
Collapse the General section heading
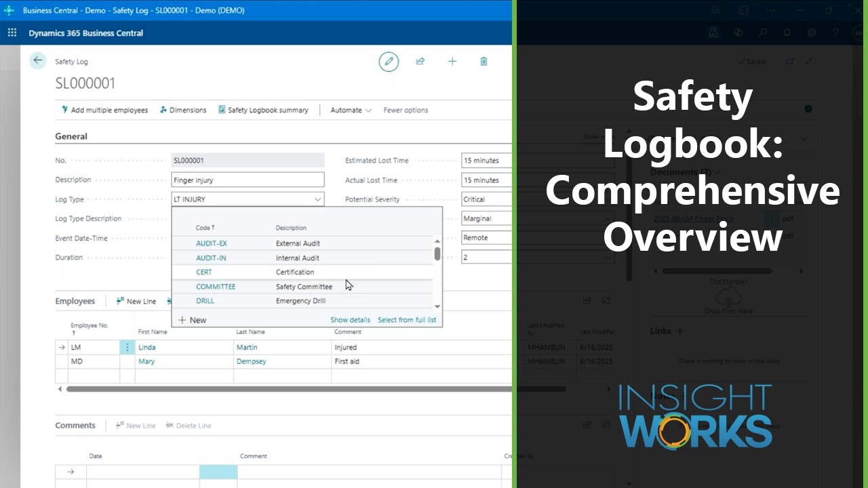point(71,136)
